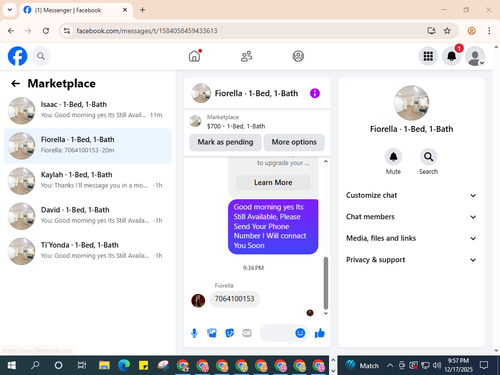The image size is (500, 375).
Task: Open Microsoft Edge from taskbar
Action: 124,366
